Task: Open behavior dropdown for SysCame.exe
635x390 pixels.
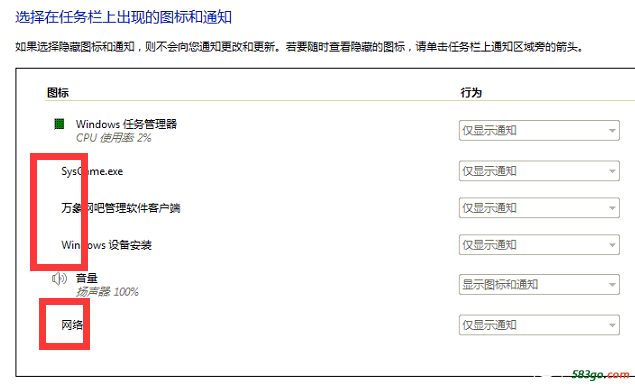Action: click(x=539, y=171)
